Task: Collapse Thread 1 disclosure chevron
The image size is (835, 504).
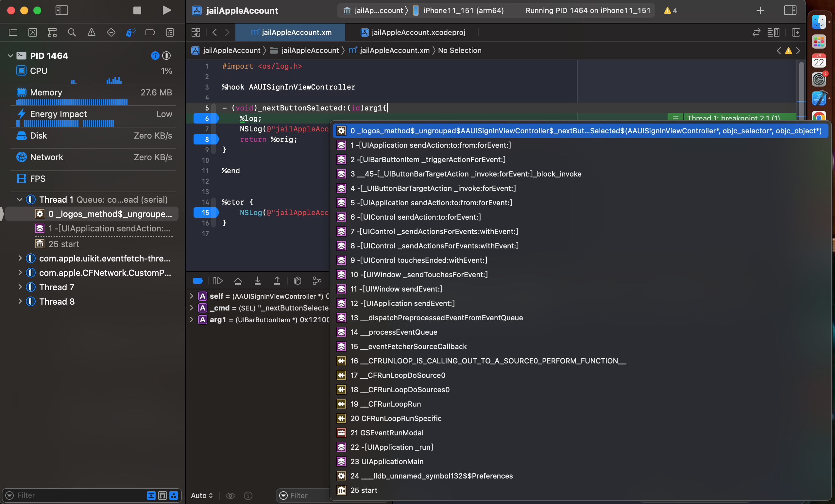Action: 20,200
